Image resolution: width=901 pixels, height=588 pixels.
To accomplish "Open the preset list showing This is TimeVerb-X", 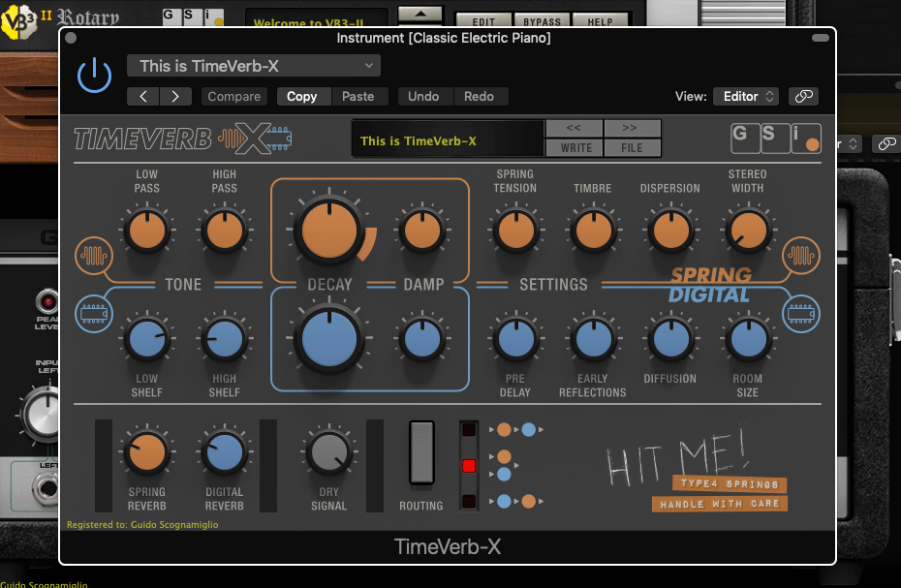I will coord(252,66).
